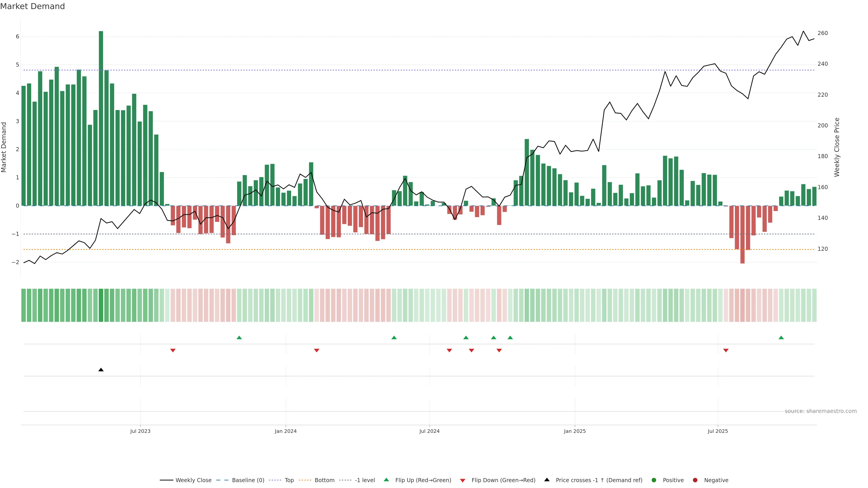Image resolution: width=868 pixels, height=488 pixels.
Task: Toggle the Top legend entry
Action: [289, 480]
